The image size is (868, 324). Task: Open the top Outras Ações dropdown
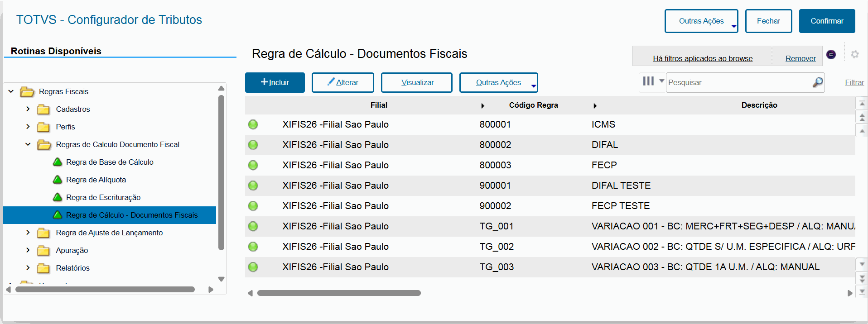(x=701, y=21)
